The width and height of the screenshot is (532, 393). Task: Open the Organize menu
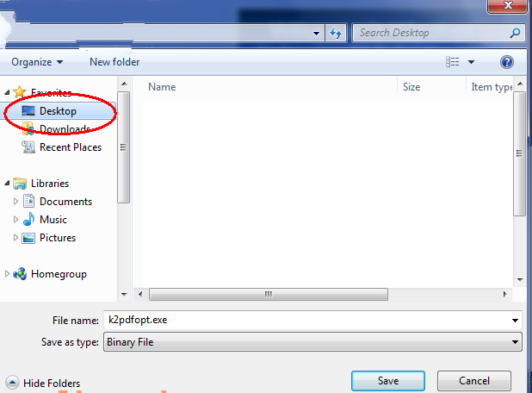tap(37, 62)
